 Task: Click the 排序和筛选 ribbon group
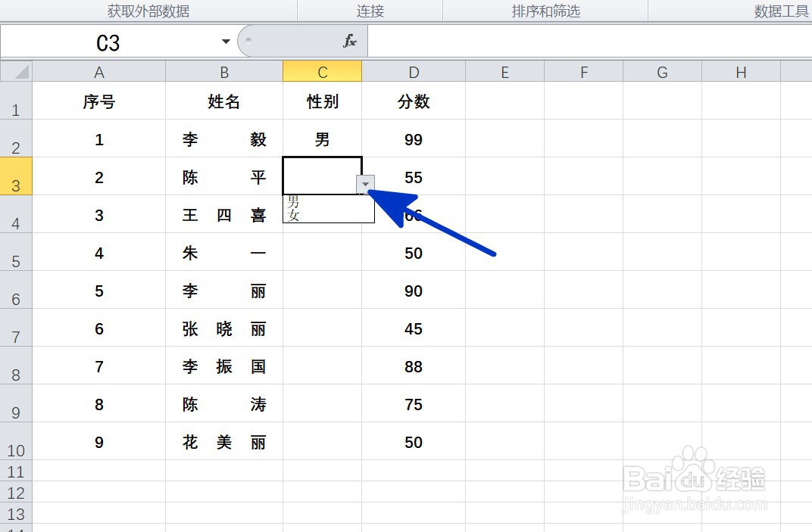(x=545, y=11)
